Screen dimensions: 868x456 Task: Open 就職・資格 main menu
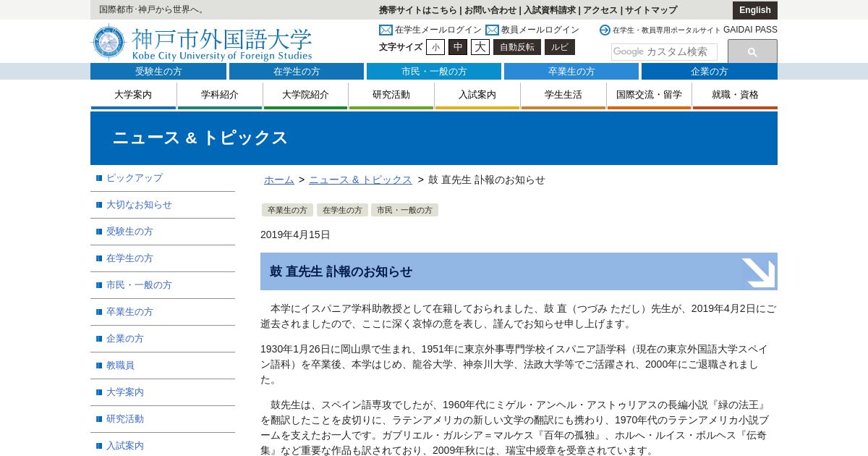[x=735, y=95]
